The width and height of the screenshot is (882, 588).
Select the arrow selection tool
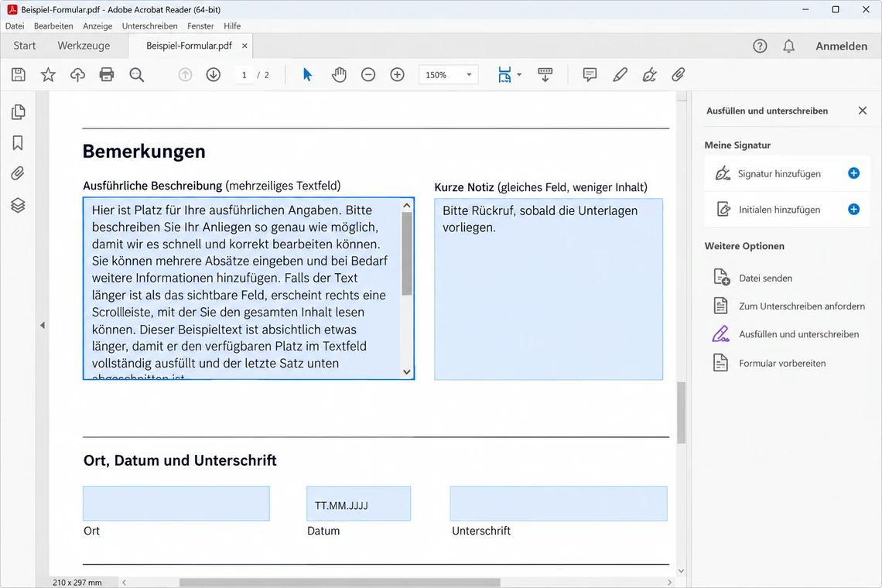(x=307, y=75)
